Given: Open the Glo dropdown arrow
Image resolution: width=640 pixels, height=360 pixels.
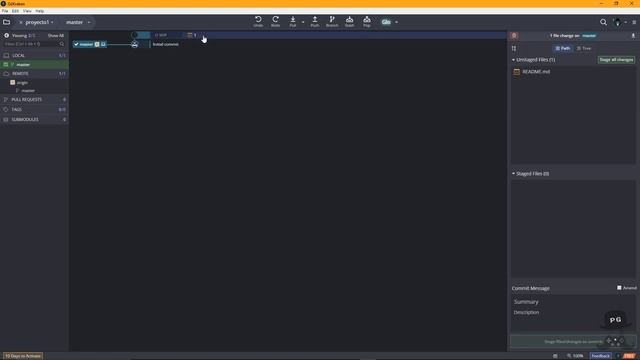Looking at the screenshot, I should point(396,22).
